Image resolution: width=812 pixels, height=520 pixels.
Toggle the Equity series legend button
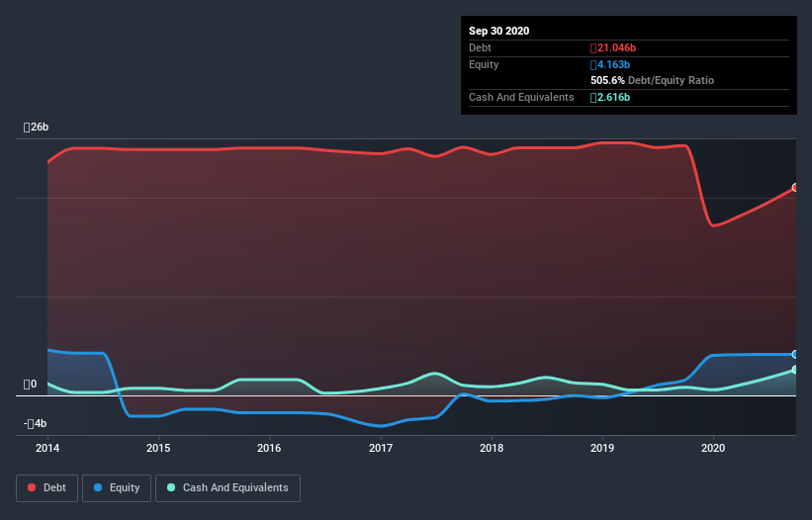(x=117, y=488)
